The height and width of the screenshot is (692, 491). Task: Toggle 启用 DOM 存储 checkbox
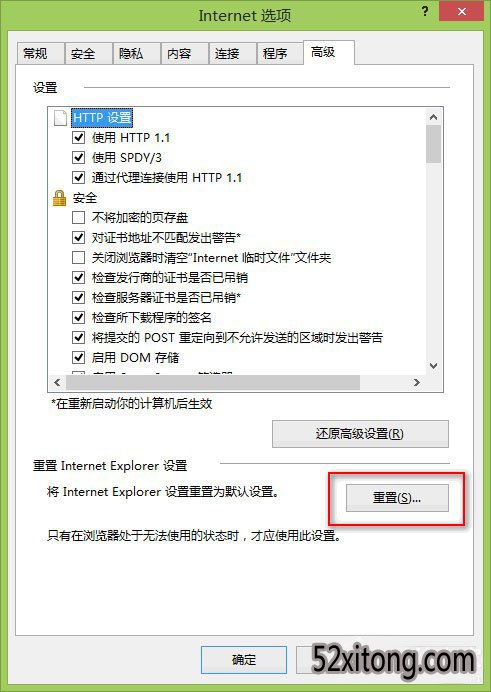click(79, 357)
